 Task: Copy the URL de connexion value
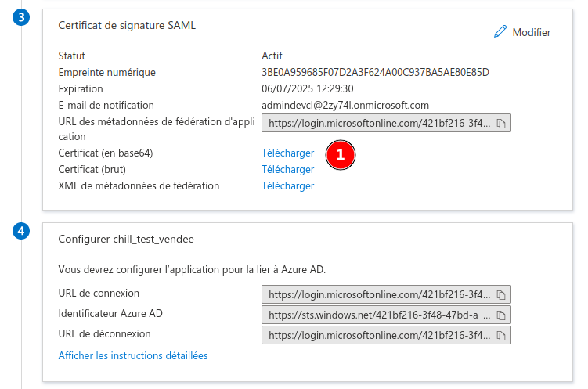(x=501, y=294)
